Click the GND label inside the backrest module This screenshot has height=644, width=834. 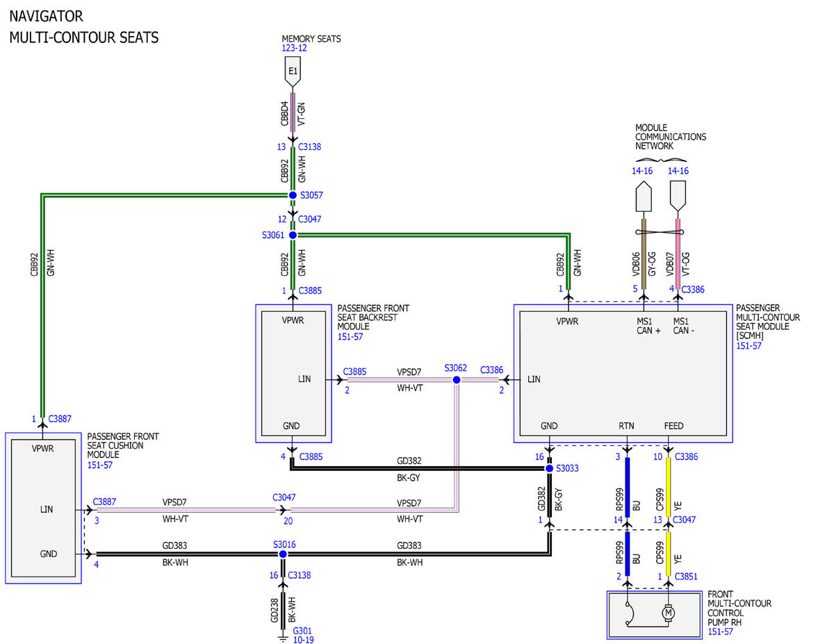292,427
